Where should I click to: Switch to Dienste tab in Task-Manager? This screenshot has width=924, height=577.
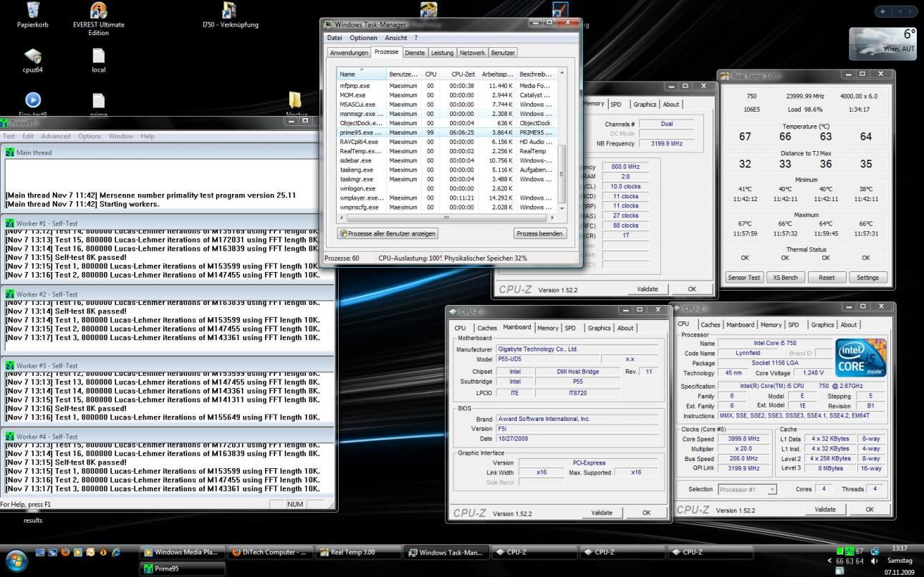click(414, 53)
